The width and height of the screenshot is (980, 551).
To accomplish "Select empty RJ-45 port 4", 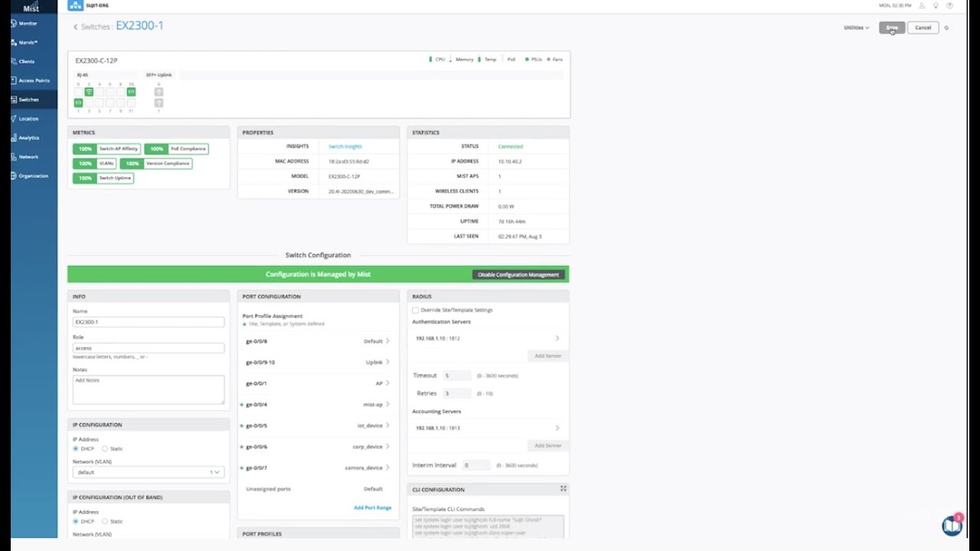I will coord(100,92).
